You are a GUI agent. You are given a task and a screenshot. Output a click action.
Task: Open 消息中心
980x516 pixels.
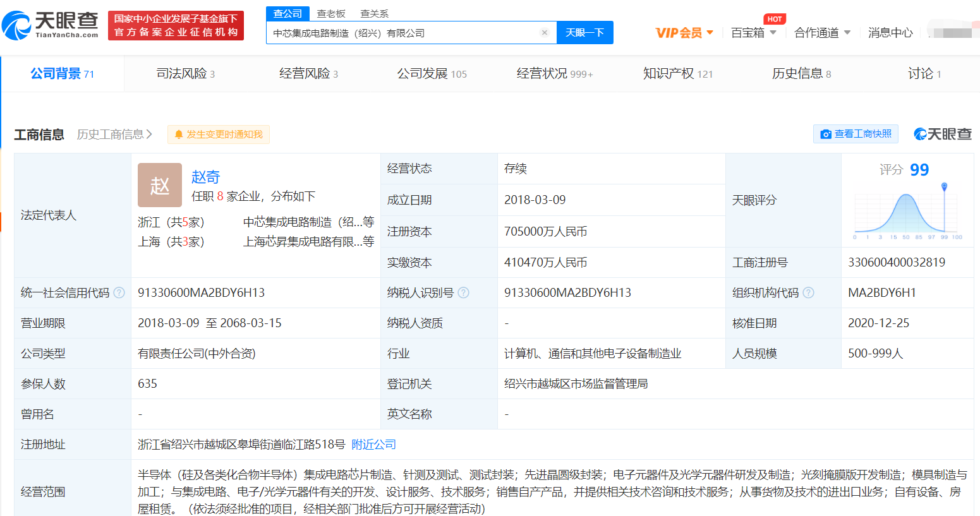click(x=890, y=32)
